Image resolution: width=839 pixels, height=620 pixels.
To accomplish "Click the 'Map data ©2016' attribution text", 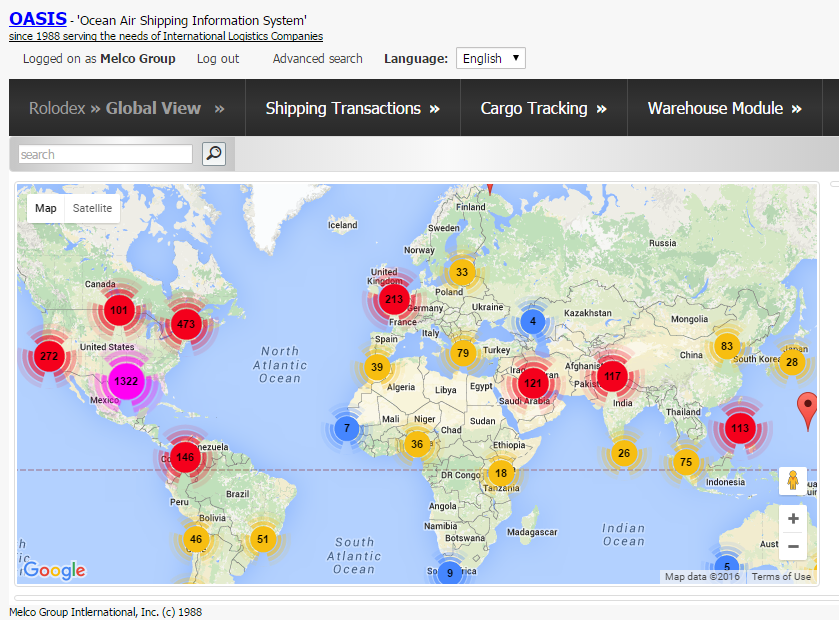I will coord(702,577).
